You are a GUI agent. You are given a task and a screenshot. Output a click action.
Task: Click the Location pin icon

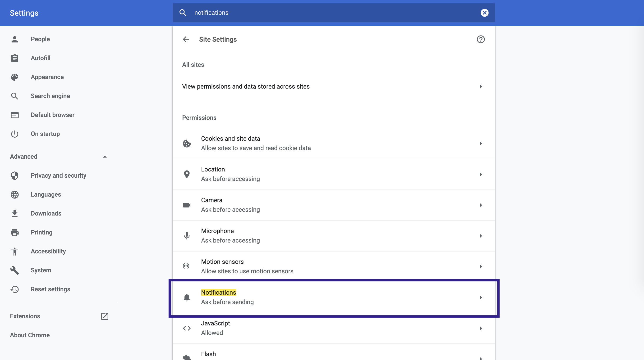187,174
